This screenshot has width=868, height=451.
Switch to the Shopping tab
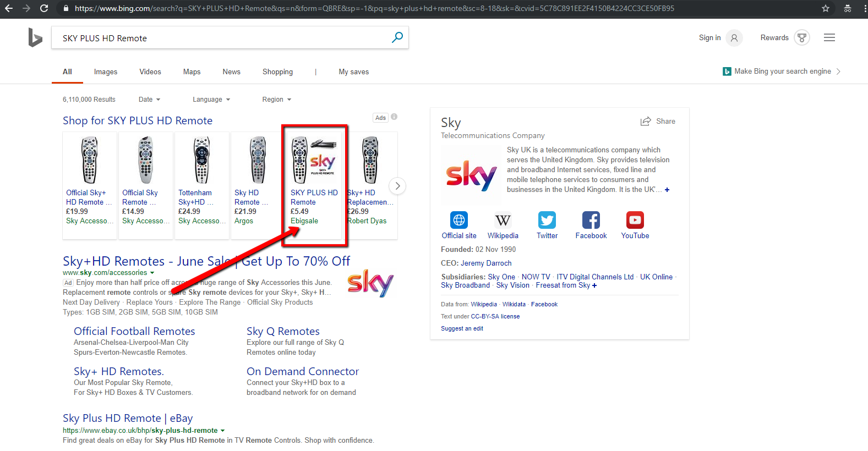tap(277, 72)
